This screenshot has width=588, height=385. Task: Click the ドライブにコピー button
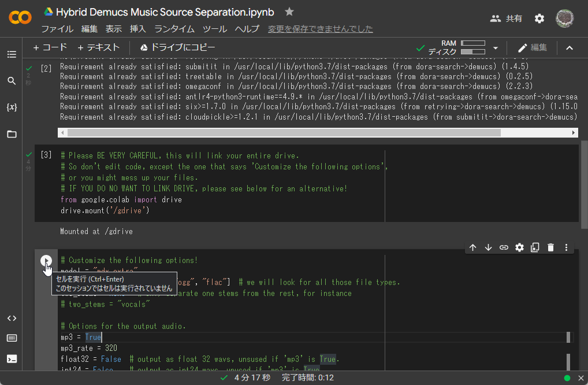point(177,47)
